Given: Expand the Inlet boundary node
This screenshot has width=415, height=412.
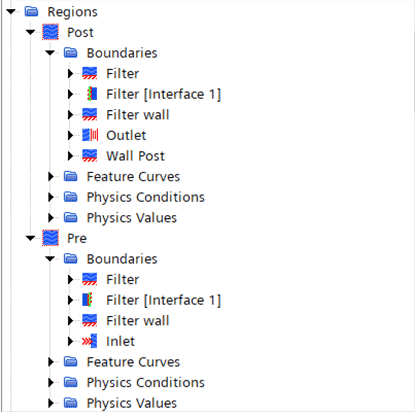Looking at the screenshot, I should pyautogui.click(x=70, y=341).
